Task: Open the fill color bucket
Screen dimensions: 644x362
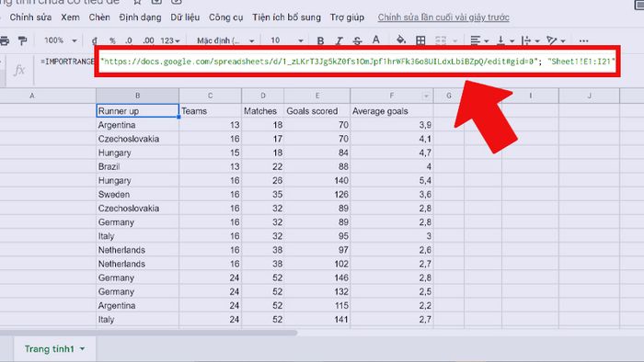Action: click(x=401, y=40)
